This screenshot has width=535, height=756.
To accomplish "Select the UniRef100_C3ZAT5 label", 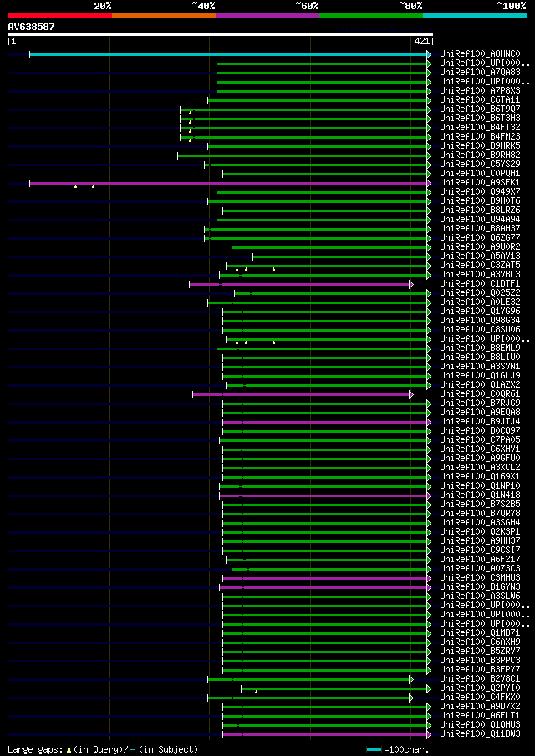I will [480, 265].
